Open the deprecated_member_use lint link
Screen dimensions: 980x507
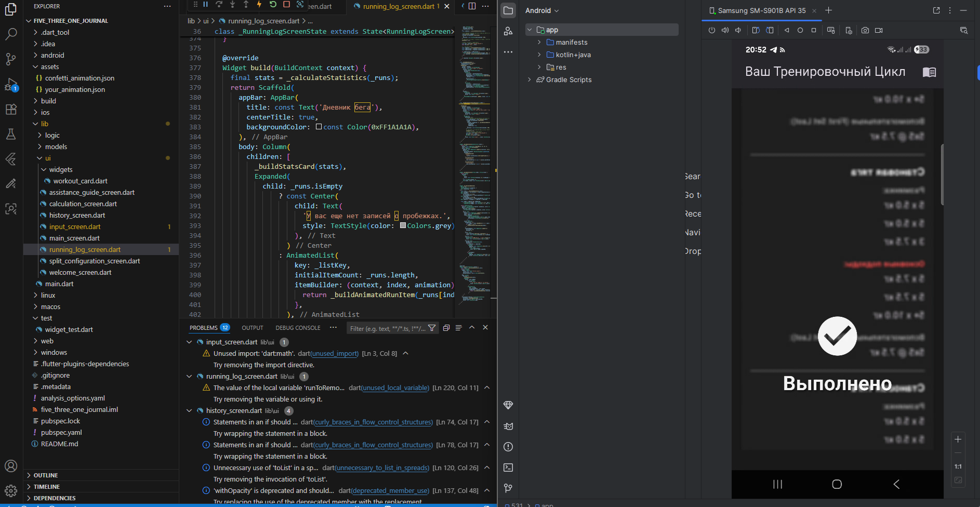click(390, 490)
